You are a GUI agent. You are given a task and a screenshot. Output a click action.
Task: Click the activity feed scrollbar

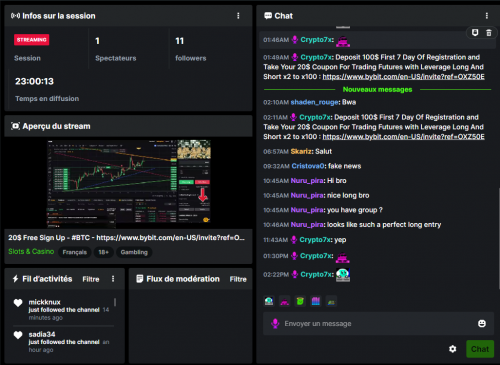[x=115, y=302]
